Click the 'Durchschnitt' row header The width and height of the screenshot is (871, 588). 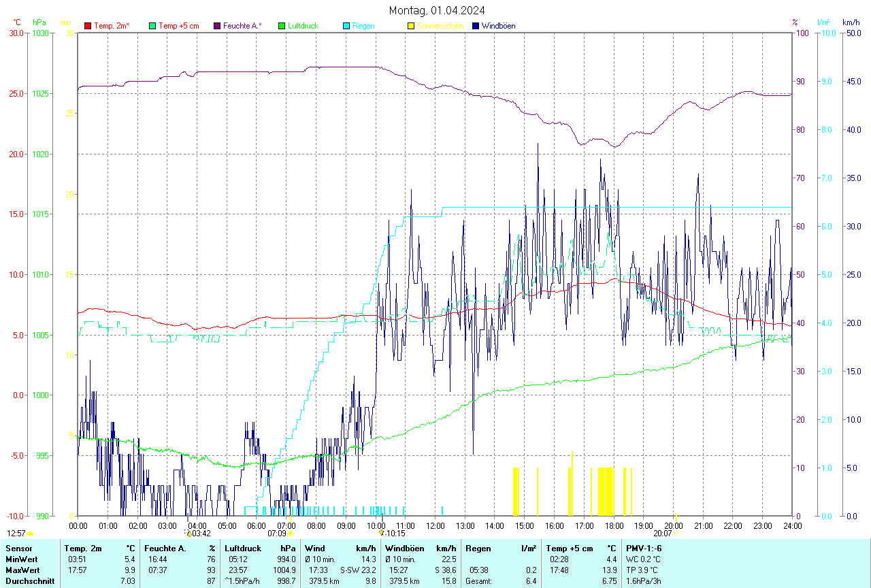click(x=30, y=581)
